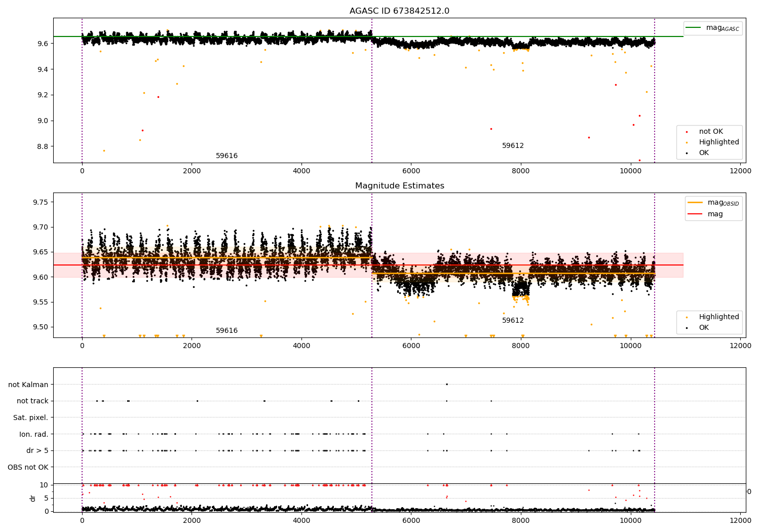The image size is (760, 532).
Task: Click the '9.60' y-axis tick label
Action: point(41,277)
